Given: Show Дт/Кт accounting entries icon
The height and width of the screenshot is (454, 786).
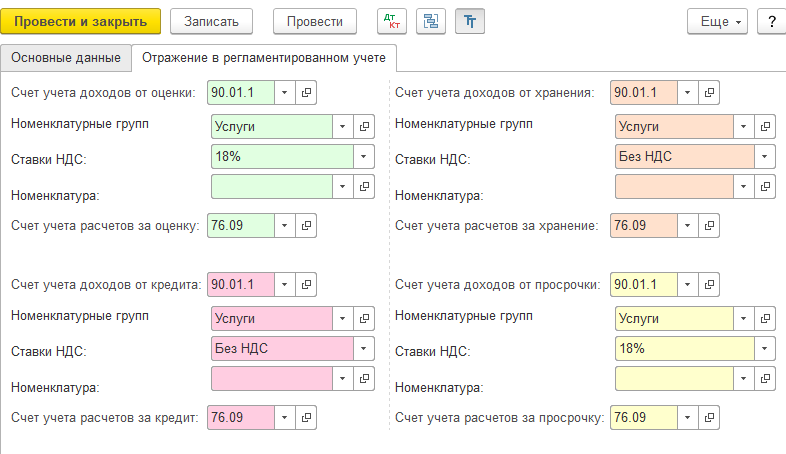Looking at the screenshot, I should 391,22.
